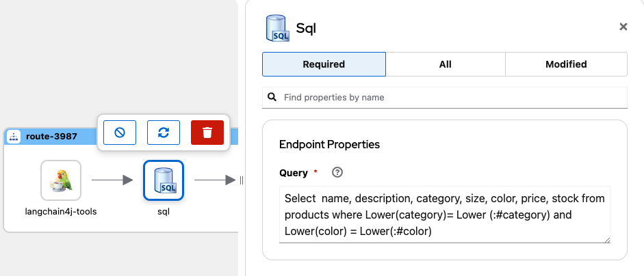Click the disable step icon button

click(x=120, y=133)
